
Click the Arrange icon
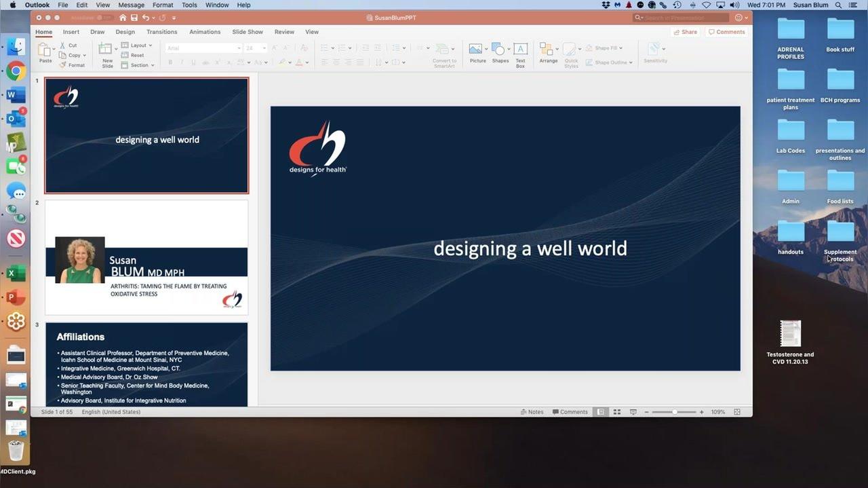[x=547, y=49]
